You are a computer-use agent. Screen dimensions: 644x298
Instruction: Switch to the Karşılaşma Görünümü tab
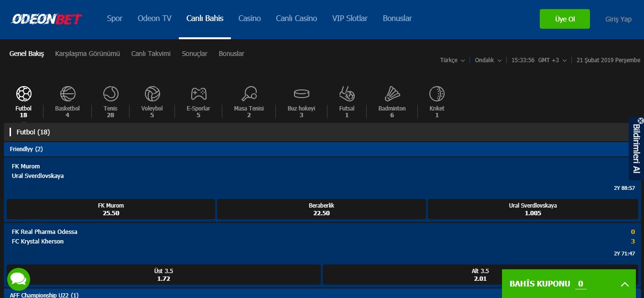[87, 54]
